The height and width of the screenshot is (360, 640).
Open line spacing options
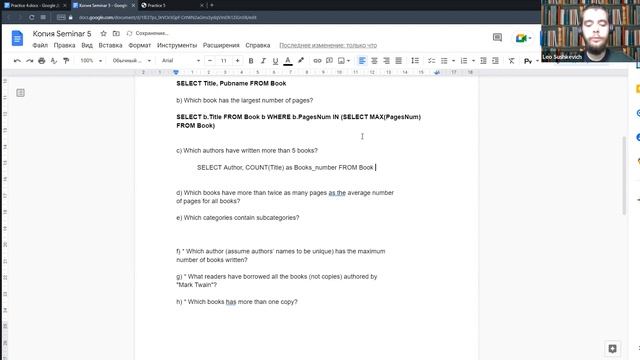click(415, 61)
